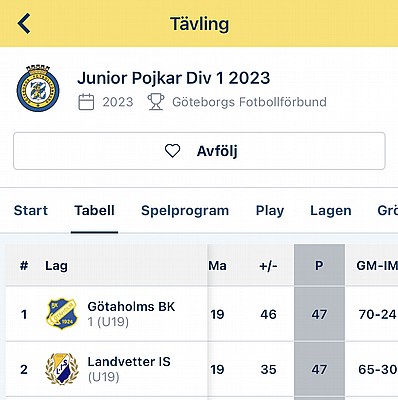Click the GM-IM column header
This screenshot has height=400, width=398.
(x=377, y=266)
